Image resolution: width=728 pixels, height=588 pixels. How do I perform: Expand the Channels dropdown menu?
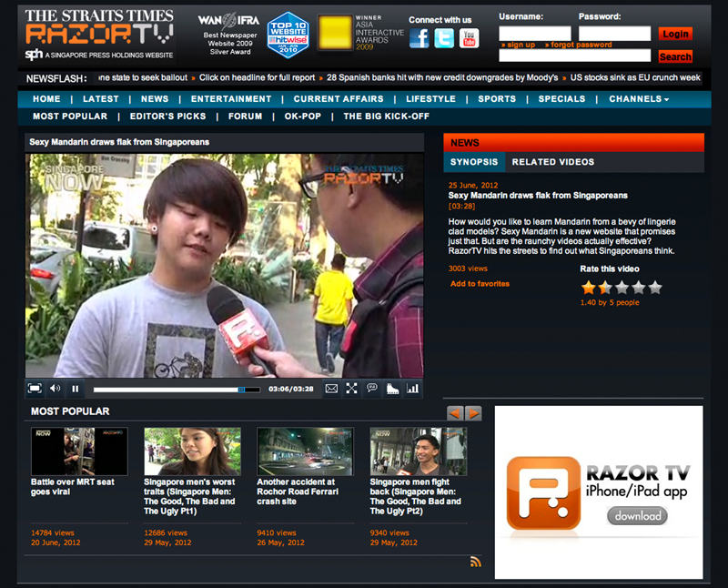click(639, 99)
